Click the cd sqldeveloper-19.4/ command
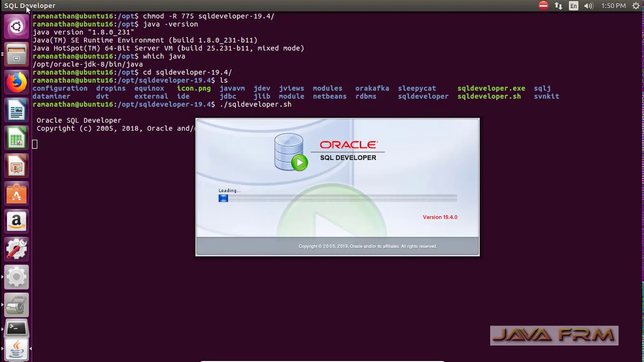644x362 pixels. [187, 72]
